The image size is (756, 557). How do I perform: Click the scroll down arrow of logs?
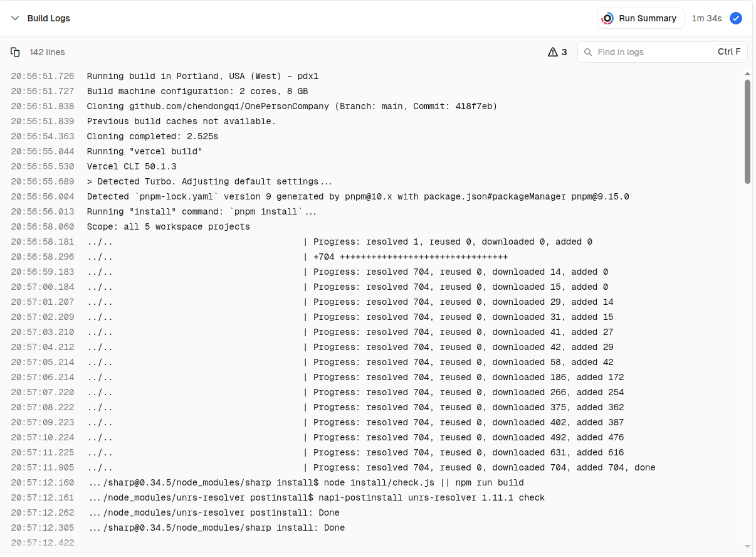coord(747,546)
